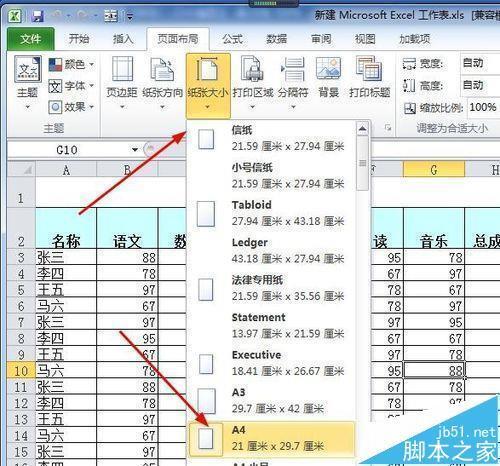500x466 pixels.
Task: Switch to the View (视图) tab
Action: tap(365, 39)
